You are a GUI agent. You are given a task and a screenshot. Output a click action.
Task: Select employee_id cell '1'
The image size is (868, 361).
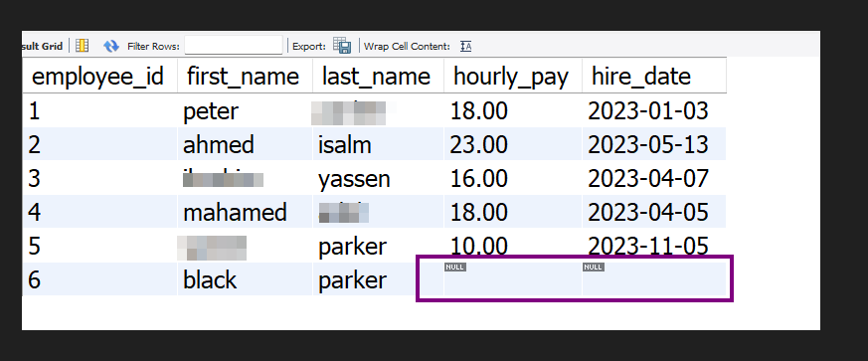(99, 110)
